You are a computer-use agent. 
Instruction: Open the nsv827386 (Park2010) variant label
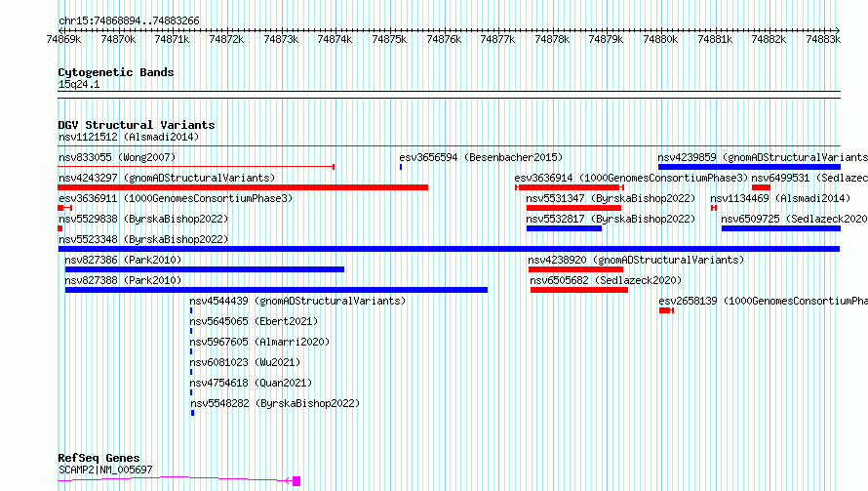[123, 260]
